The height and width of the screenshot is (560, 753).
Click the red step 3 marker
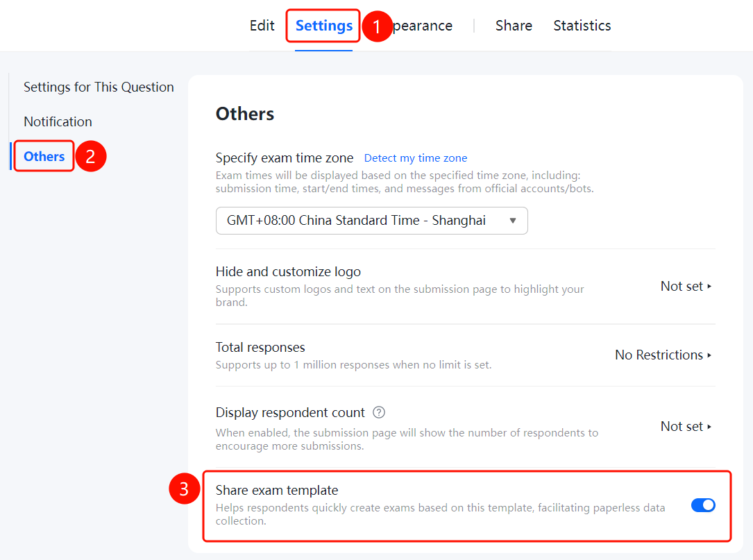184,489
